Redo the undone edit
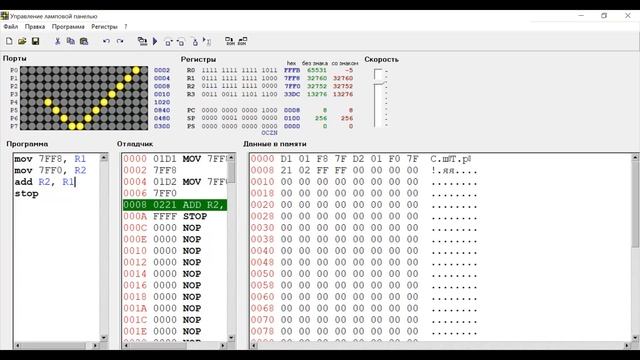The image size is (640, 360). [x=120, y=41]
